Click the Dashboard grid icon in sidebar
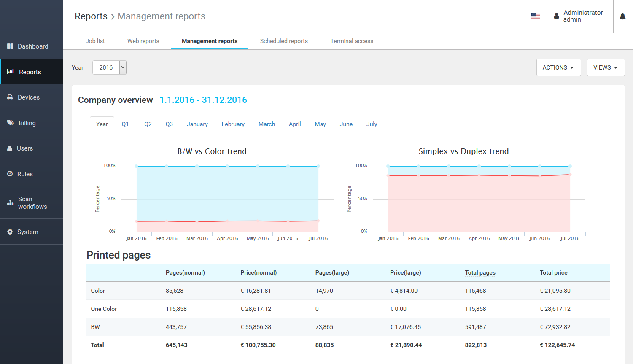Viewport: 633px width, 364px height. 10,46
